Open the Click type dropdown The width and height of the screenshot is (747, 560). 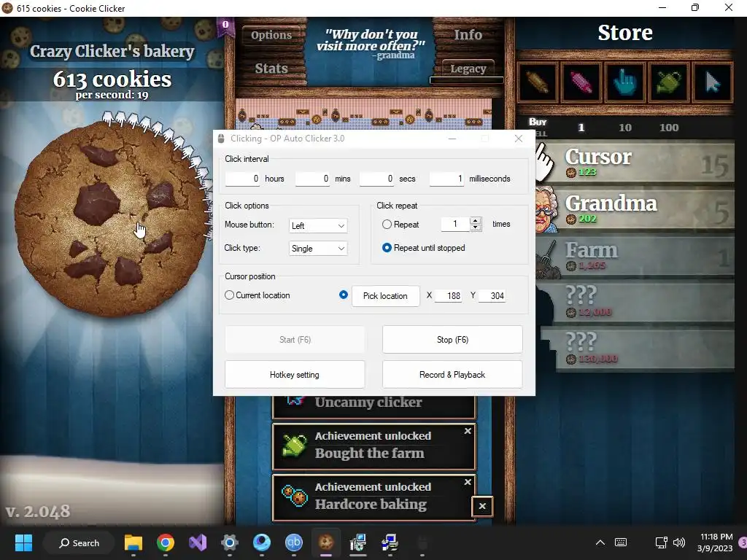coord(318,249)
